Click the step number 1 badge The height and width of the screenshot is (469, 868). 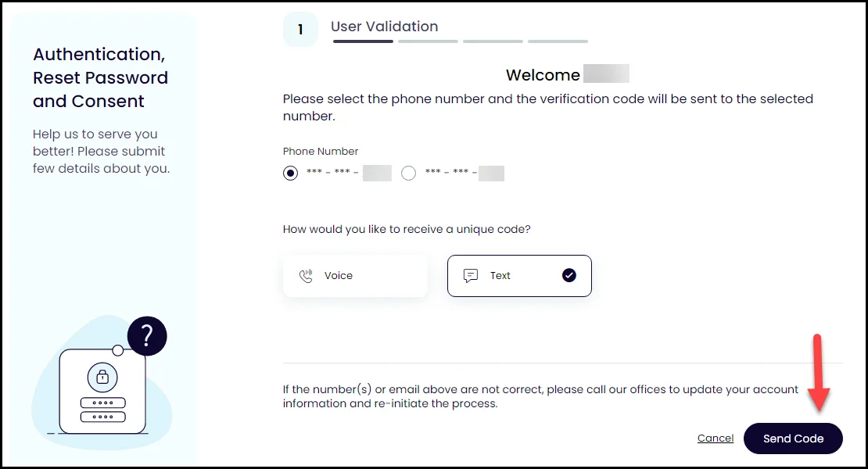click(x=300, y=30)
